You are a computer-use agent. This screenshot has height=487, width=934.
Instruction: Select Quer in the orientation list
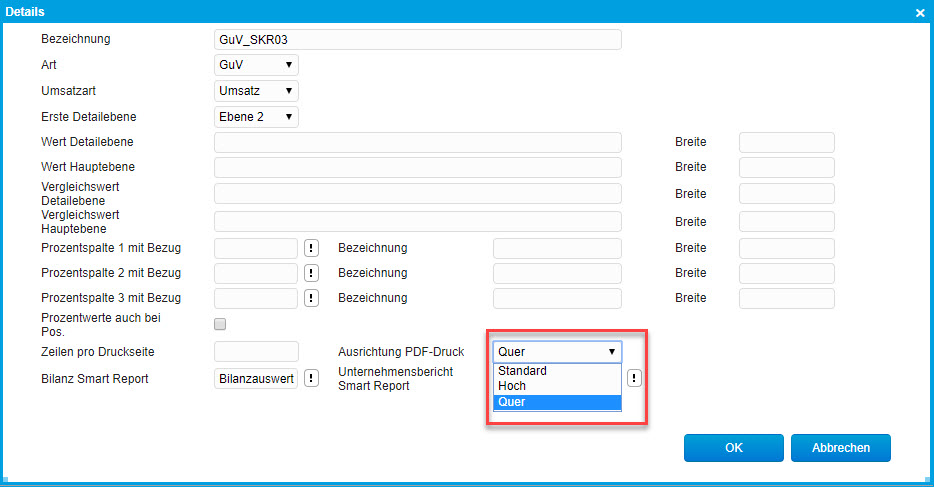tap(557, 402)
